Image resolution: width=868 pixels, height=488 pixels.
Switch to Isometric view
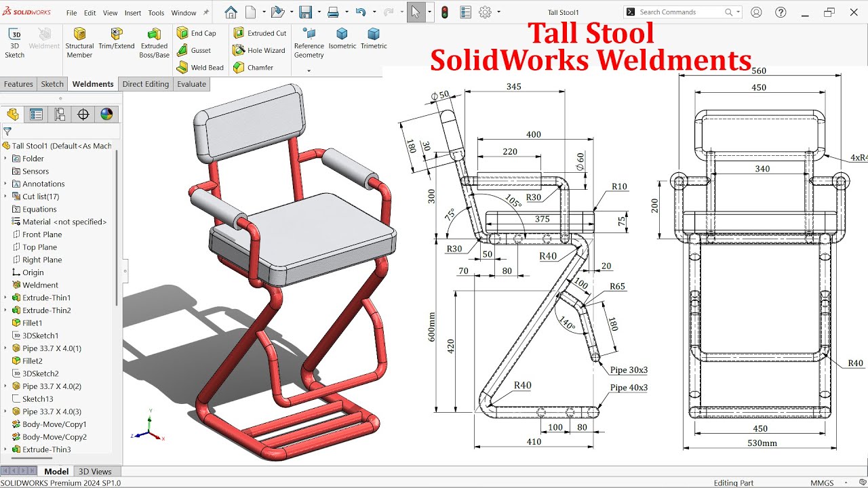pyautogui.click(x=342, y=39)
